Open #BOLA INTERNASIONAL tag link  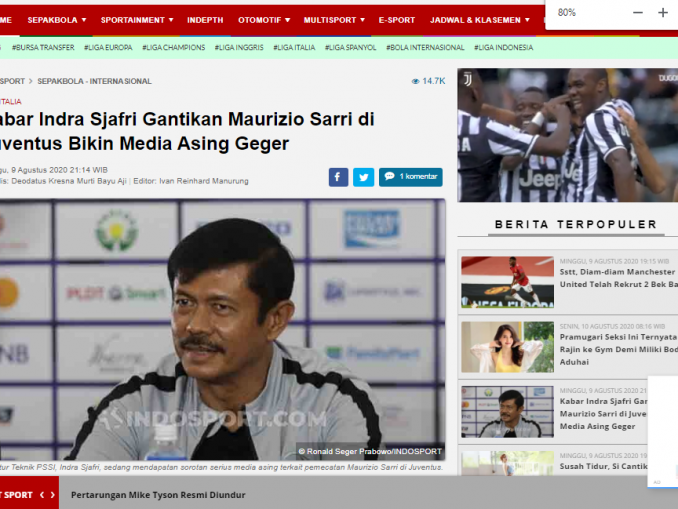[425, 48]
